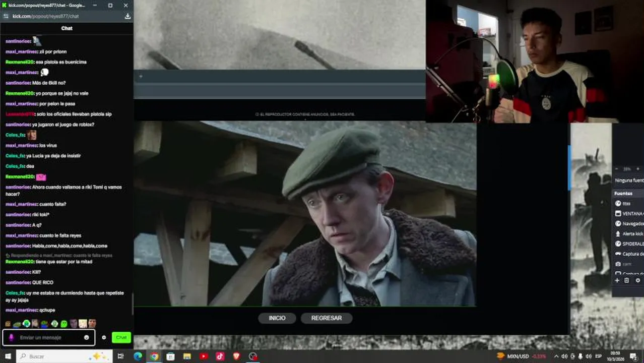Viewport: 644px width, 363px height.
Task: Click message 'esa pistola es buenicima'
Action: click(61, 62)
